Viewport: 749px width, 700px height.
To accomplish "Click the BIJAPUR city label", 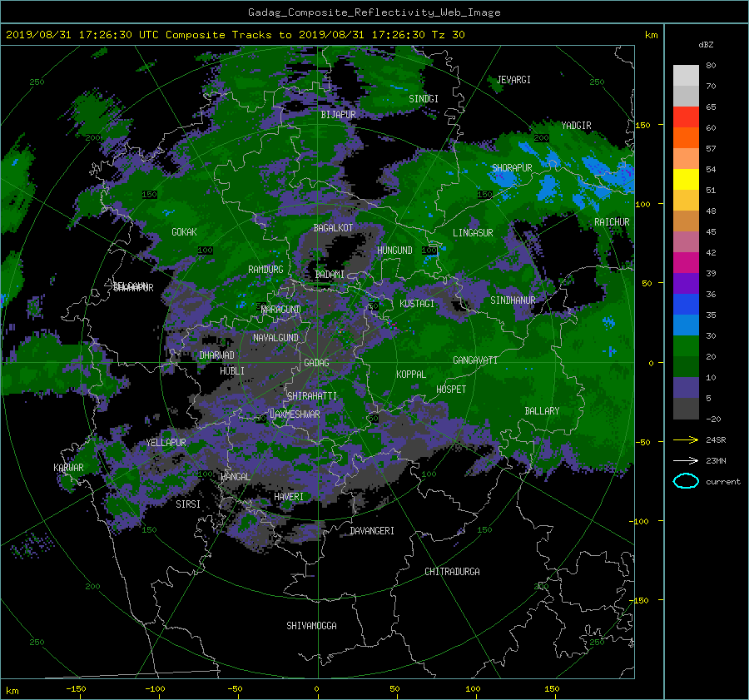I will pos(338,115).
